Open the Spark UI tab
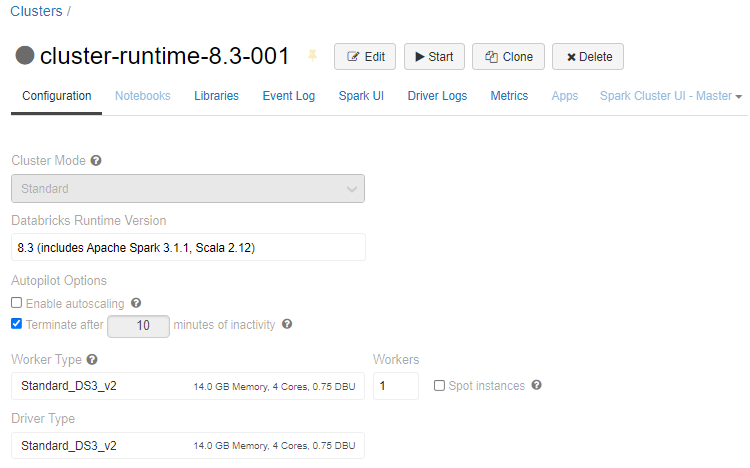The width and height of the screenshot is (750, 468). [361, 96]
